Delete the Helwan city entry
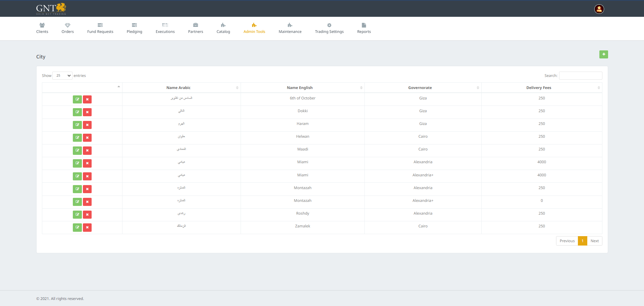Image resolution: width=644 pixels, height=306 pixels. 87,138
